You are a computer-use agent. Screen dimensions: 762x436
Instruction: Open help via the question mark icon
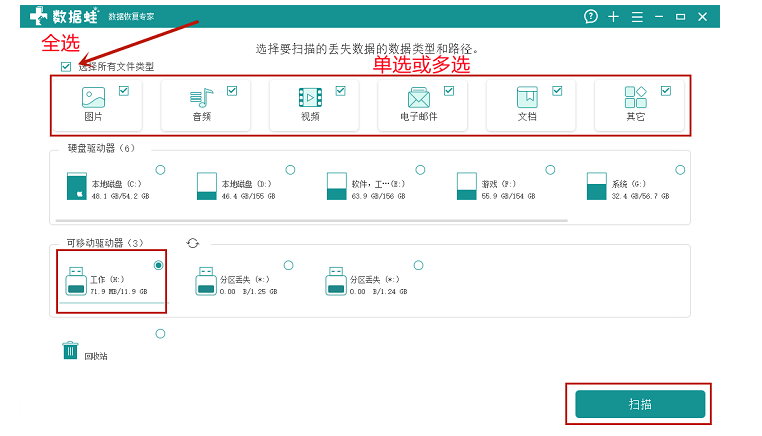pos(590,17)
